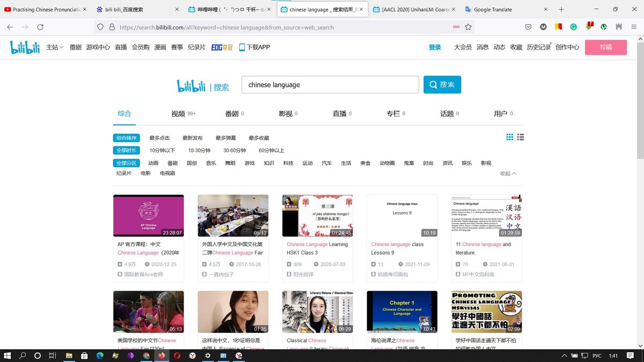Click the File Explorer icon in taskbar
Viewport: 644px width, 362px height.
pos(69,356)
